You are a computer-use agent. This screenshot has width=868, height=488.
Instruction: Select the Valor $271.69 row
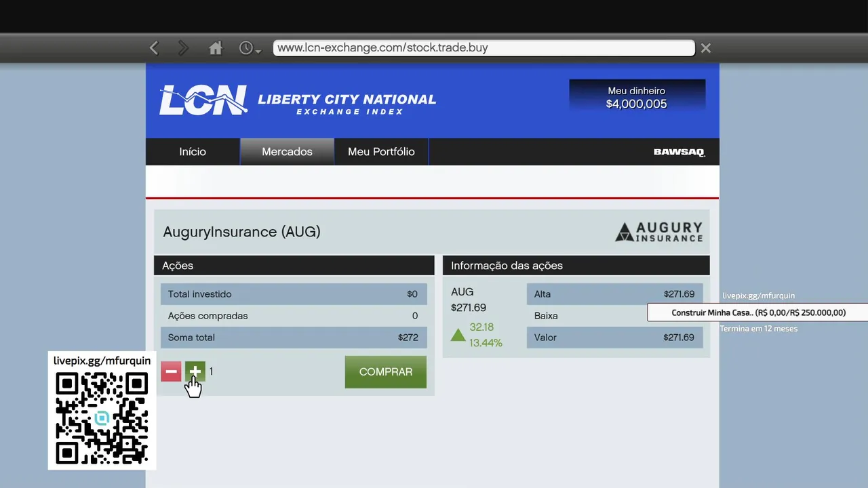click(x=615, y=338)
